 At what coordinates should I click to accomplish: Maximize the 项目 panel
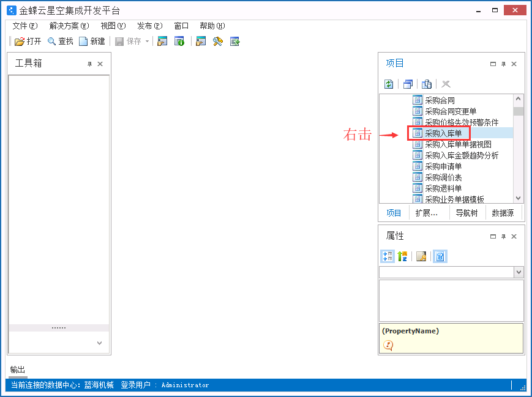point(493,64)
